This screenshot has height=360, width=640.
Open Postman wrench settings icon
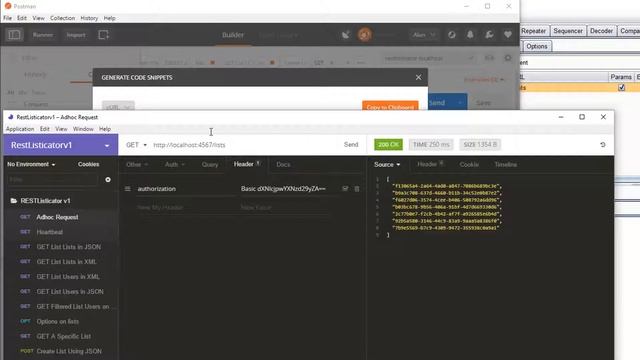click(489, 35)
